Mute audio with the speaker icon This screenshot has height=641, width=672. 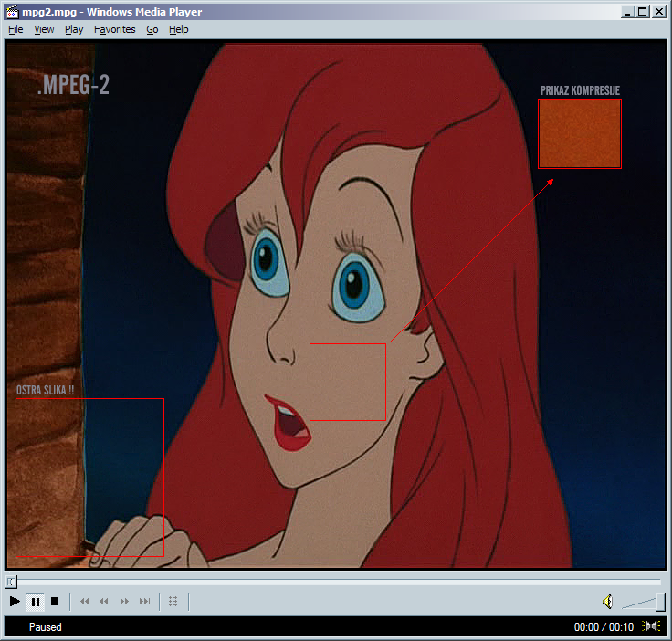tap(608, 602)
